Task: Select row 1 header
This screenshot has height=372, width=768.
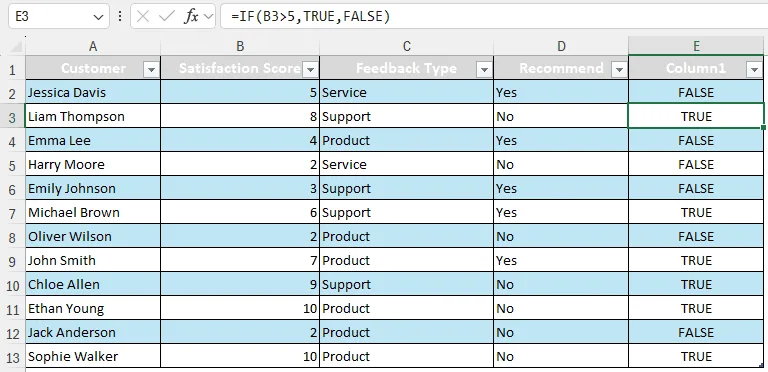Action: pos(12,69)
